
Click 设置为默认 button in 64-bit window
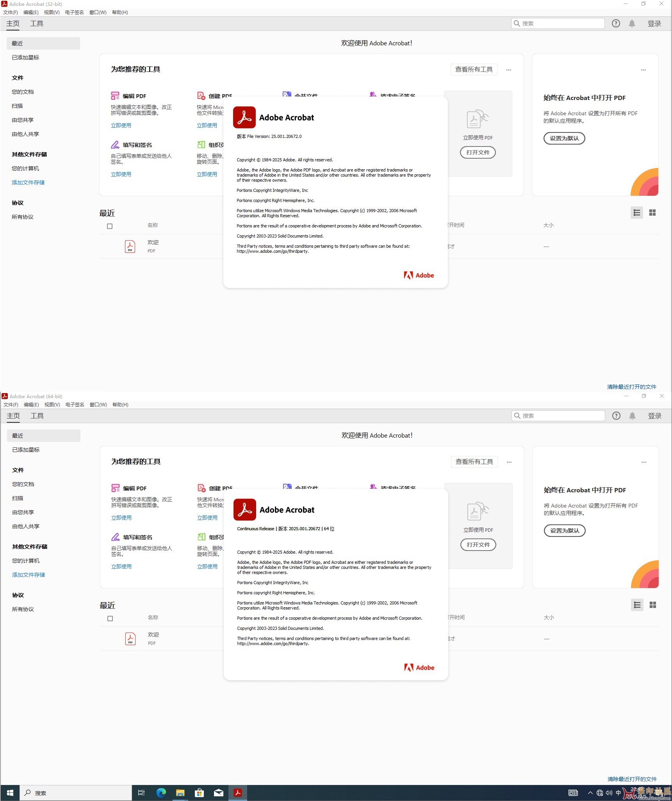click(x=565, y=531)
